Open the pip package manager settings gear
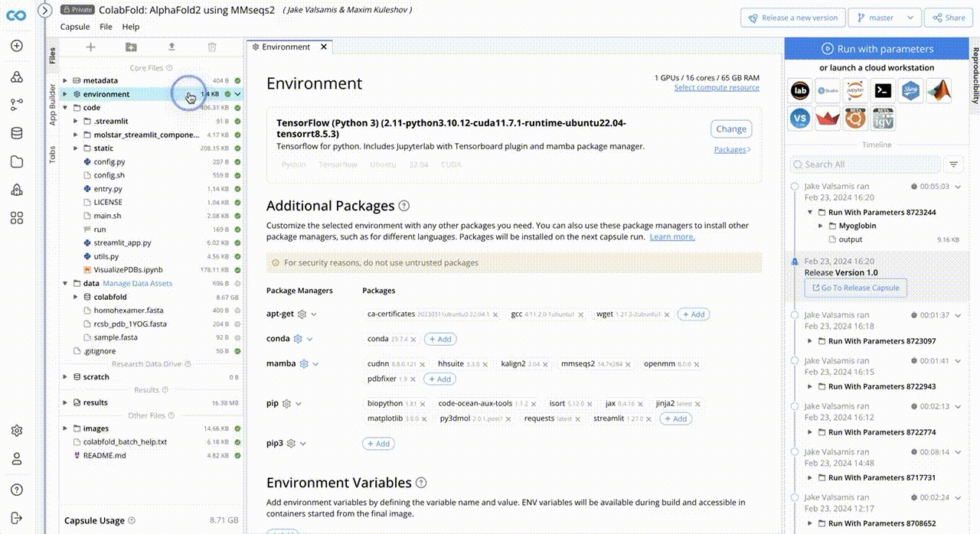980x534 pixels. coord(287,403)
